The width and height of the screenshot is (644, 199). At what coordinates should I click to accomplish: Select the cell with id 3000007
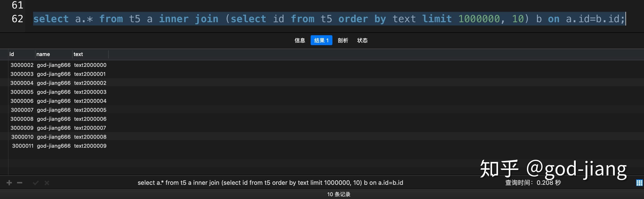[22, 110]
